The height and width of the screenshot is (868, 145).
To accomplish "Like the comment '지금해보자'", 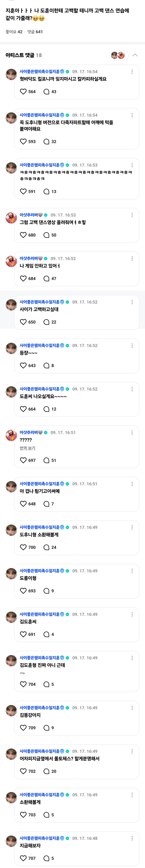I will tap(23, 858).
